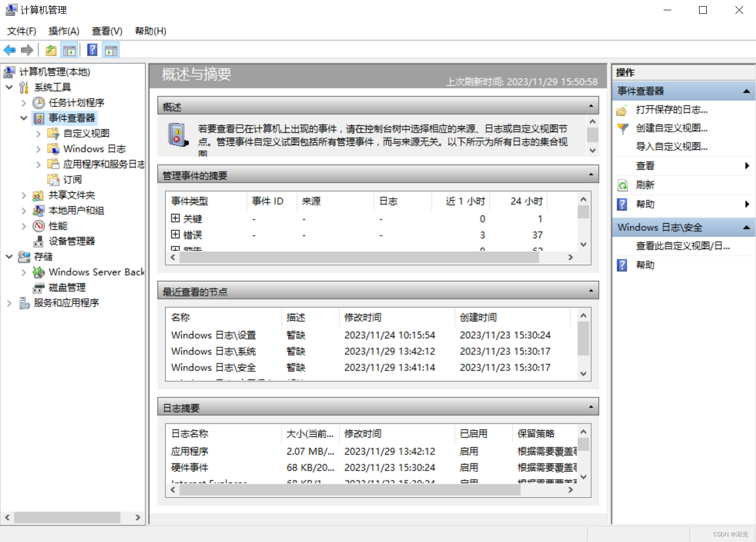Select 硬件事件 log summary row
The height and width of the screenshot is (542, 756).
pyautogui.click(x=372, y=468)
